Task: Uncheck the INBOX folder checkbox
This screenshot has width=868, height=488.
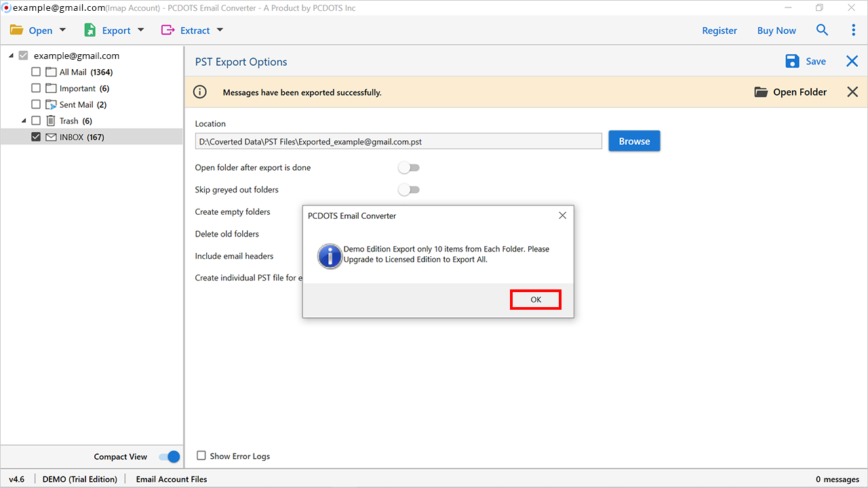Action: coord(36,137)
